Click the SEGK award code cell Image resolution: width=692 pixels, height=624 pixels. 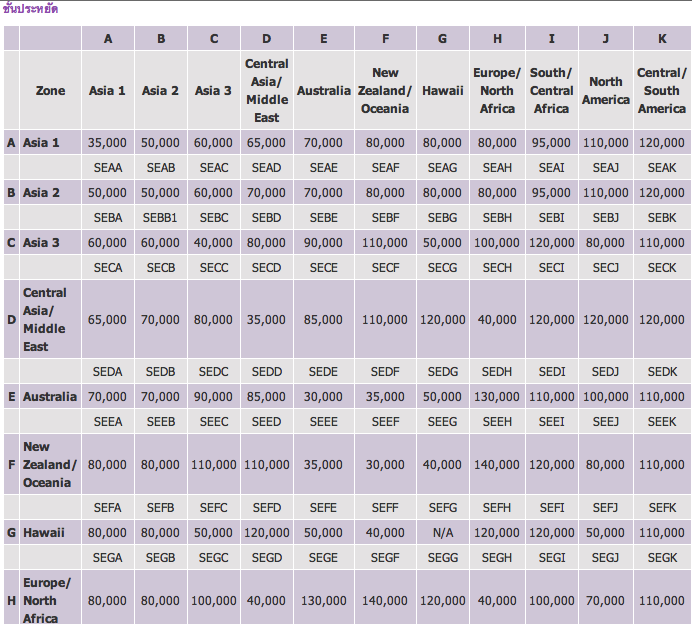(x=661, y=558)
